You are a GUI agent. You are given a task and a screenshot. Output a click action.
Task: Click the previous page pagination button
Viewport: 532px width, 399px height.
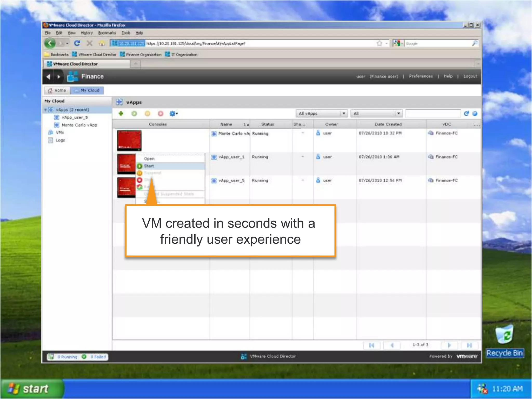point(392,345)
